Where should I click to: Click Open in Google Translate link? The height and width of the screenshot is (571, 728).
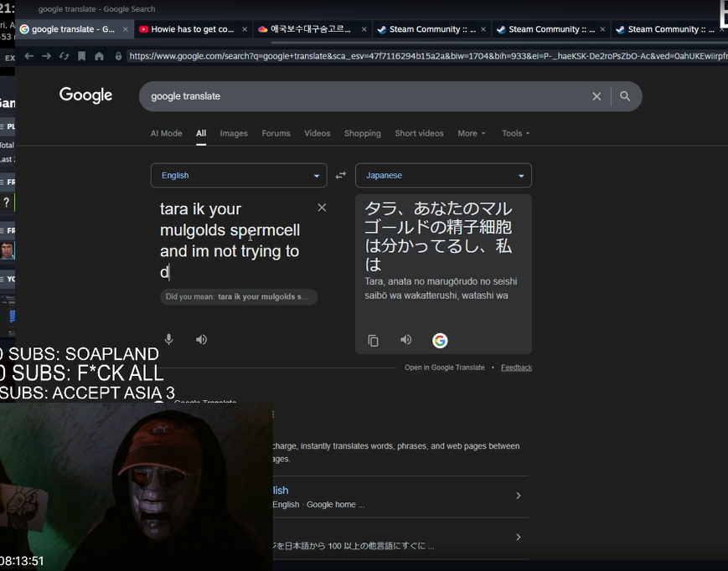tap(444, 368)
